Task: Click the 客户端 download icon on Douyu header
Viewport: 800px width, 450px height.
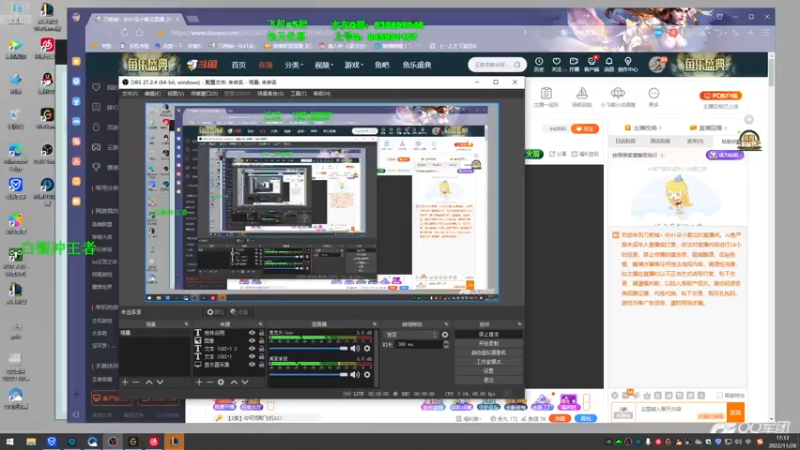Action: point(592,64)
